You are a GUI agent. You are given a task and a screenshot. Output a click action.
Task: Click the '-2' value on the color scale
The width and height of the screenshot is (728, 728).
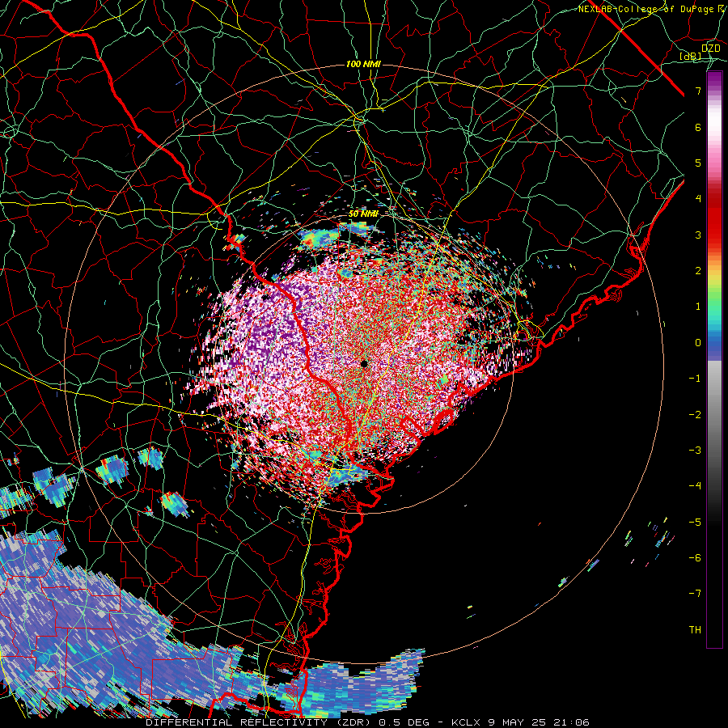pos(695,414)
